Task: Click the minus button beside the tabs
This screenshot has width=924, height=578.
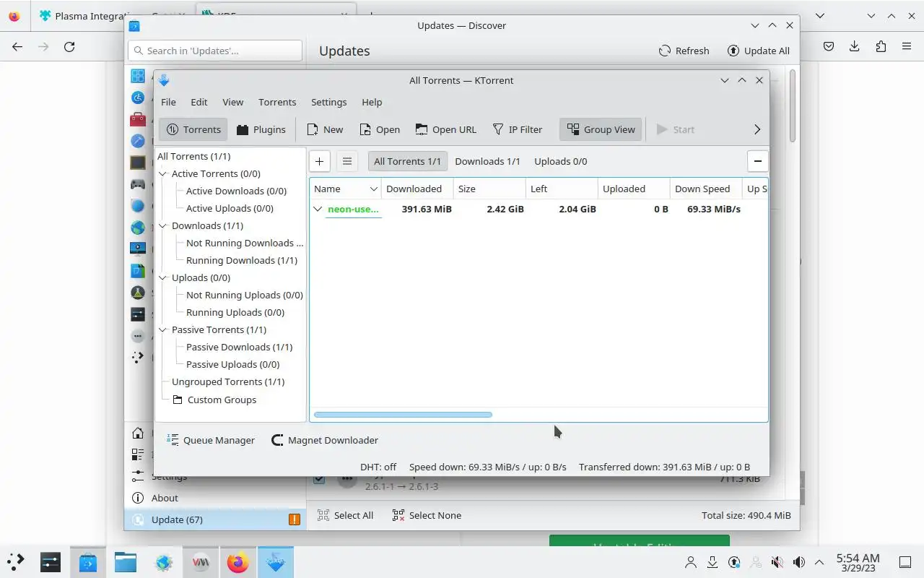Action: 757,161
